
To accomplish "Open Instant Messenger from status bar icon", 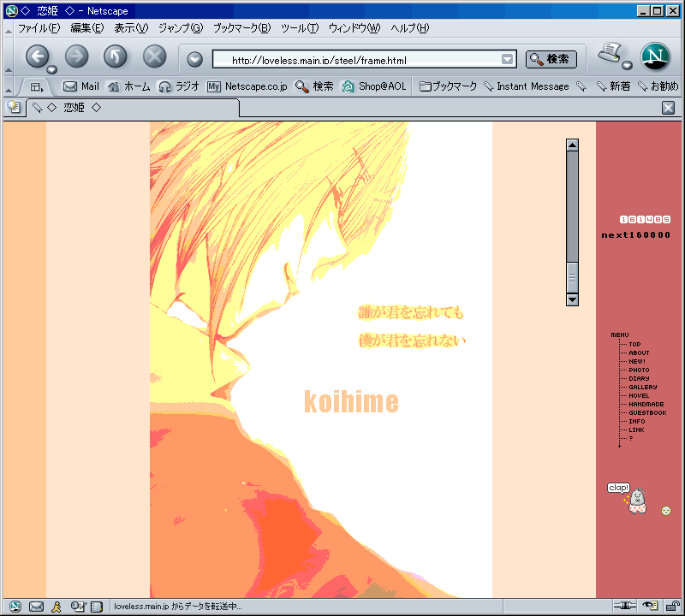I will tap(57, 607).
